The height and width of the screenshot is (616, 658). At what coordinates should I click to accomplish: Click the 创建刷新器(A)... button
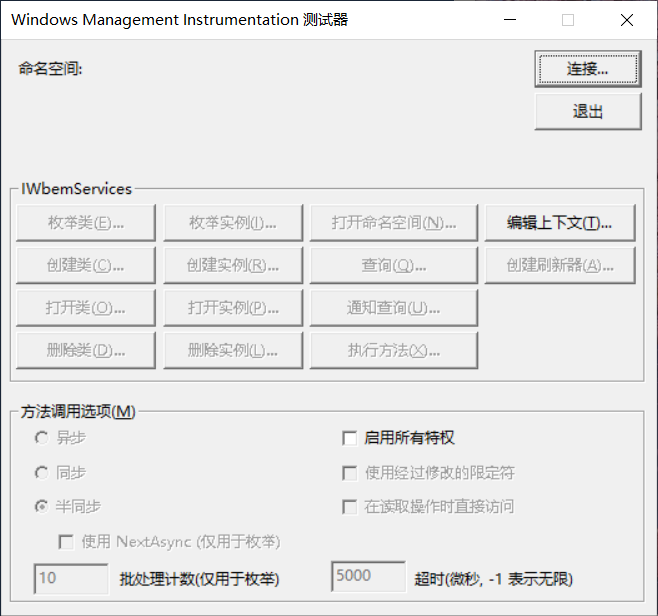pyautogui.click(x=560, y=265)
